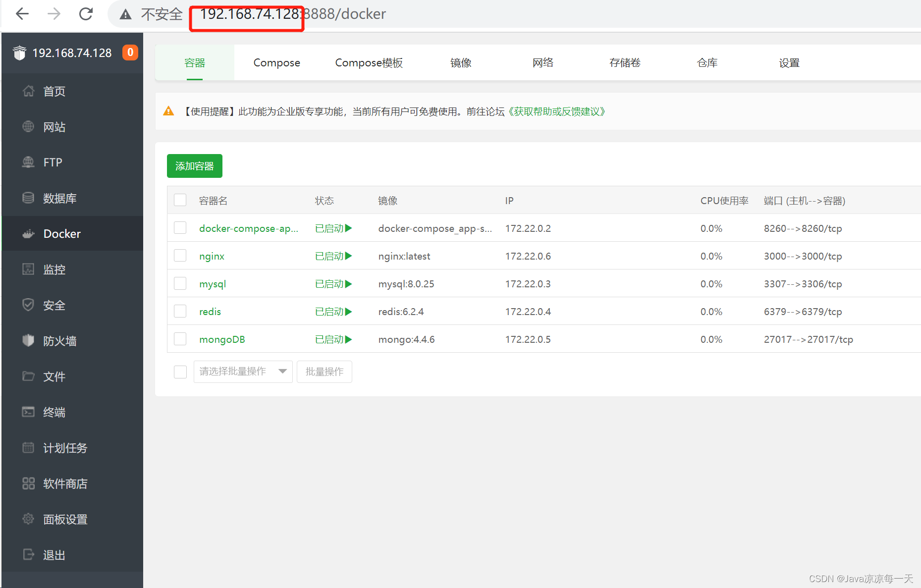Viewport: 921px width, 588px height.
Task: Select the nginx container checkbox
Action: point(180,255)
